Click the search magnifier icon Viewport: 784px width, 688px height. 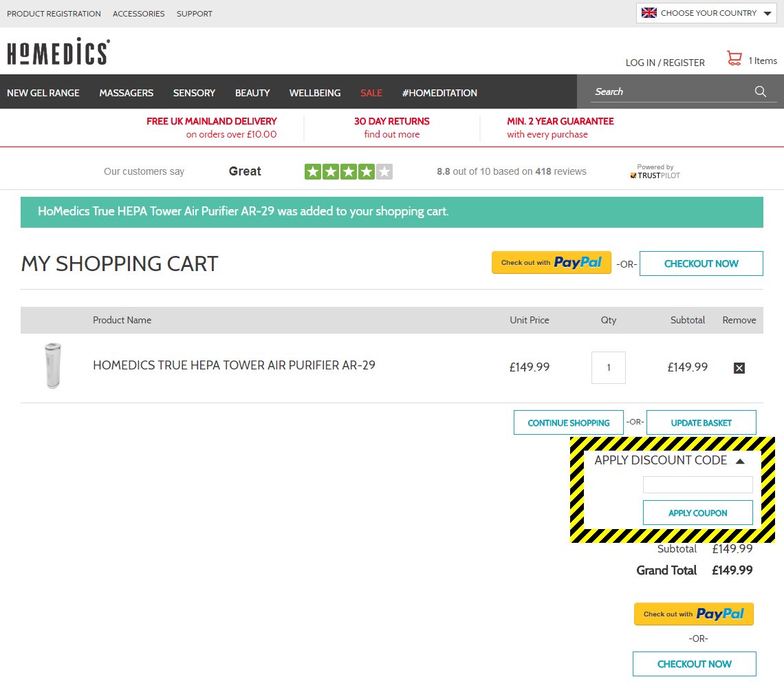point(760,91)
